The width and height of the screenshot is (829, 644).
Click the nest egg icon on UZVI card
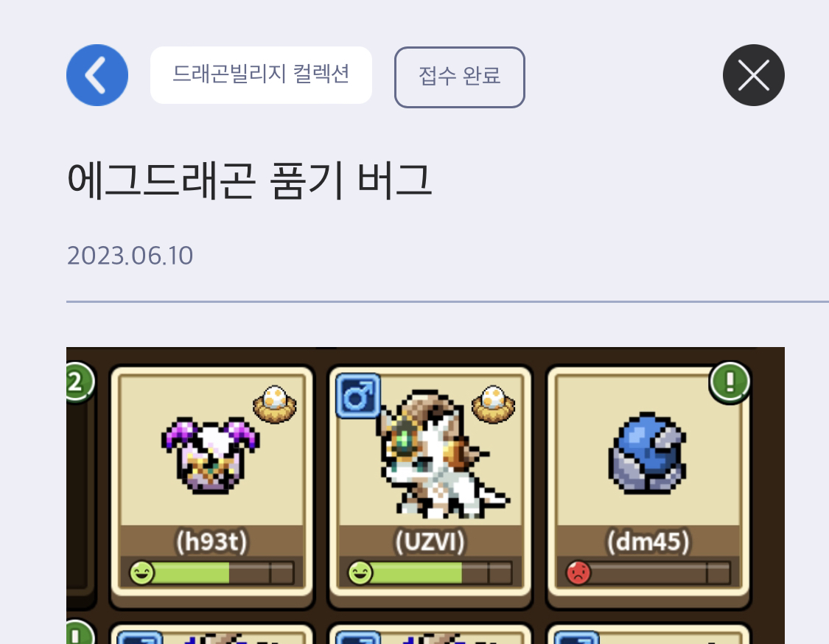coord(493,405)
